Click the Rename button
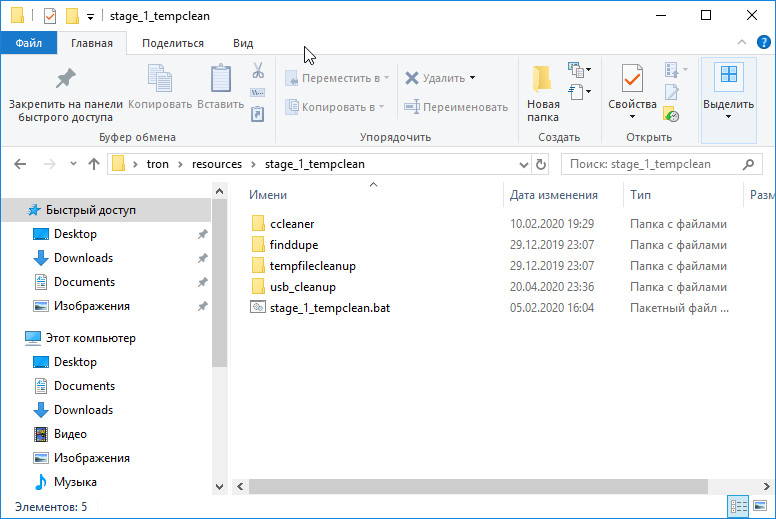This screenshot has width=776, height=519. click(456, 107)
